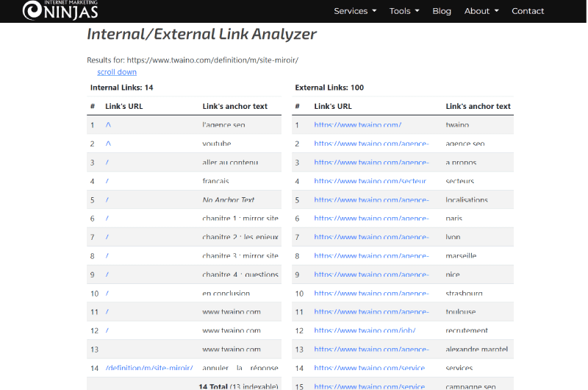588x390 pixels.
Task: Open internal link with No Anchor Text
Action: [107, 200]
